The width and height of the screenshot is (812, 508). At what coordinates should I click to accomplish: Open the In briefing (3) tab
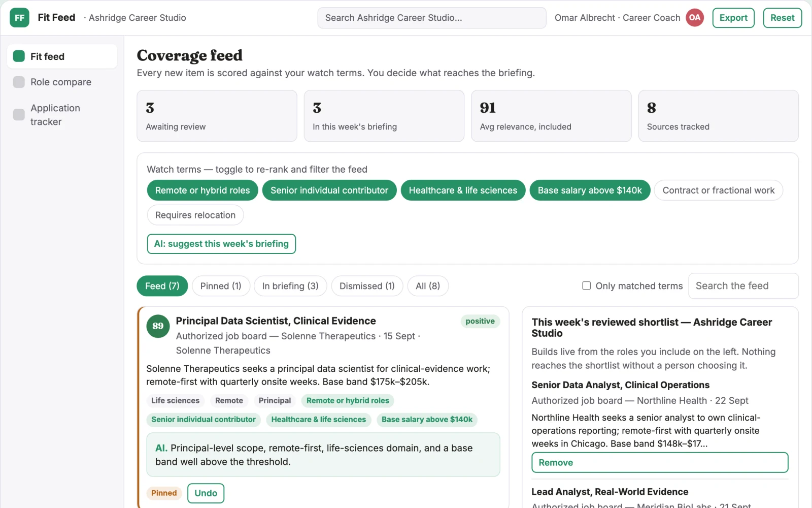(290, 286)
